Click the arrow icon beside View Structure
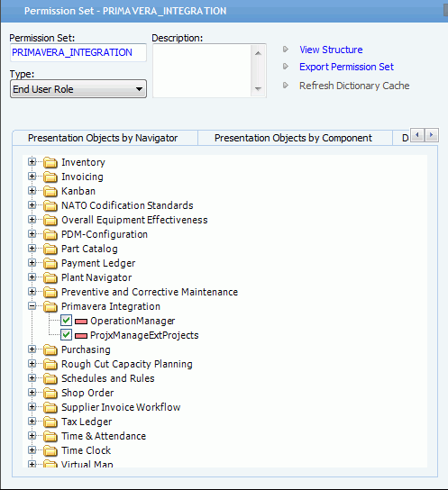Screen dimensions: 448x490 point(286,50)
